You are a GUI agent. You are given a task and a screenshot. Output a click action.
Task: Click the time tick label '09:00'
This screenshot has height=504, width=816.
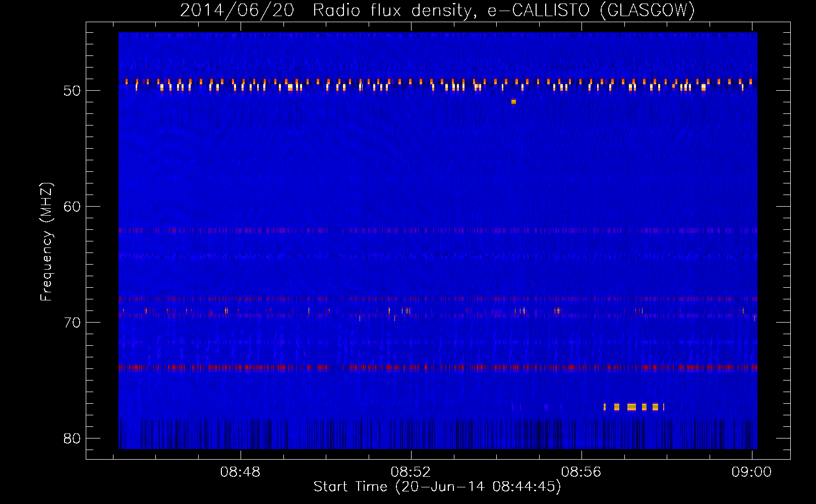(751, 472)
